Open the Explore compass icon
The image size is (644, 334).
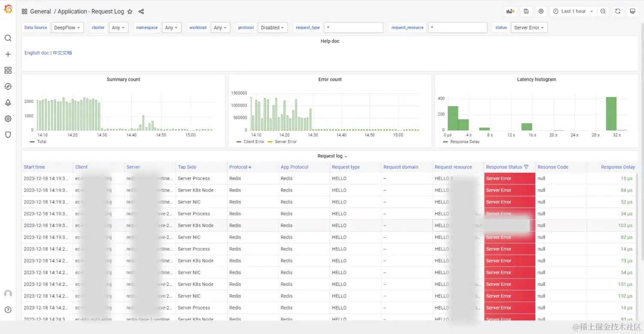point(8,86)
